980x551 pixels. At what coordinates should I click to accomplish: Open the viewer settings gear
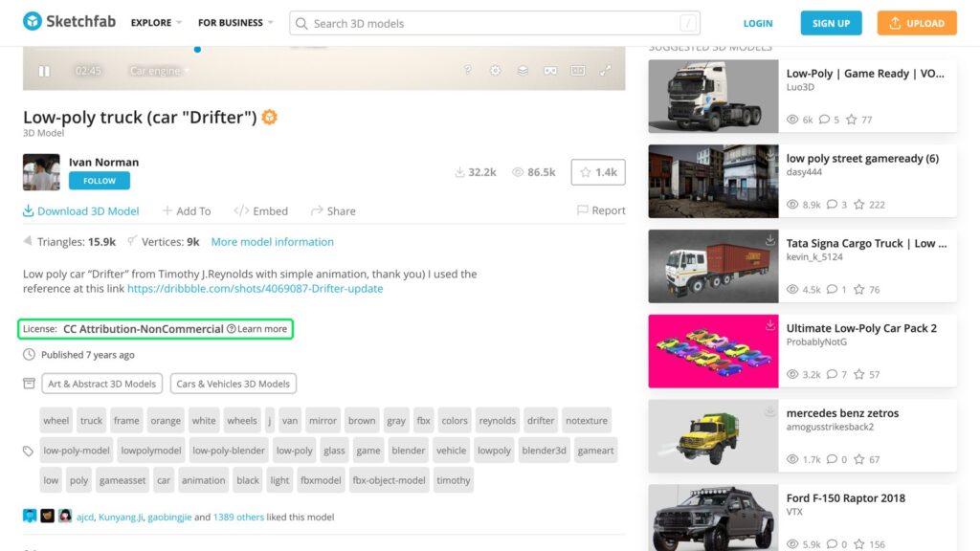495,71
